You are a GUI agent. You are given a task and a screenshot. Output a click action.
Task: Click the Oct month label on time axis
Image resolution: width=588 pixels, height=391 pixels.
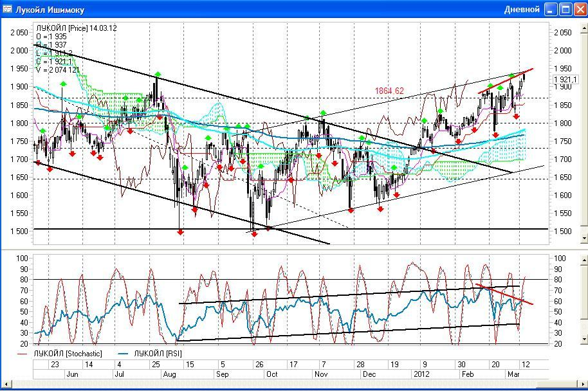coord(271,374)
